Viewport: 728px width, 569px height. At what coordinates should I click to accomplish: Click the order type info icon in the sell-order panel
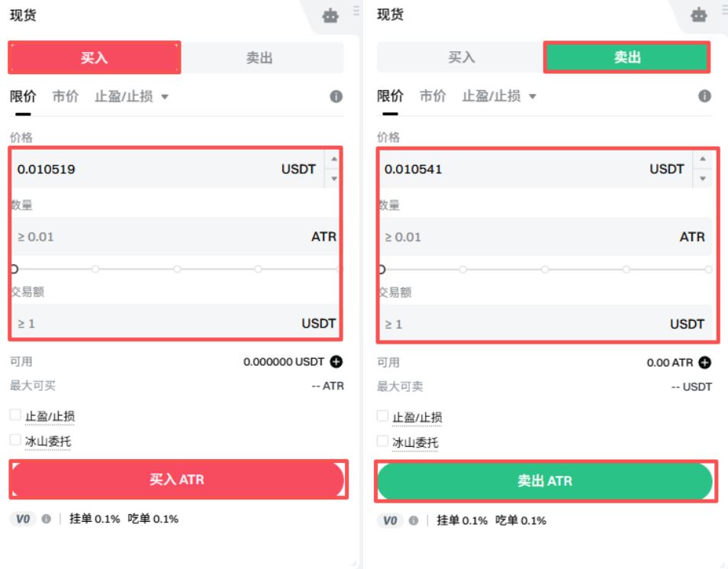704,97
